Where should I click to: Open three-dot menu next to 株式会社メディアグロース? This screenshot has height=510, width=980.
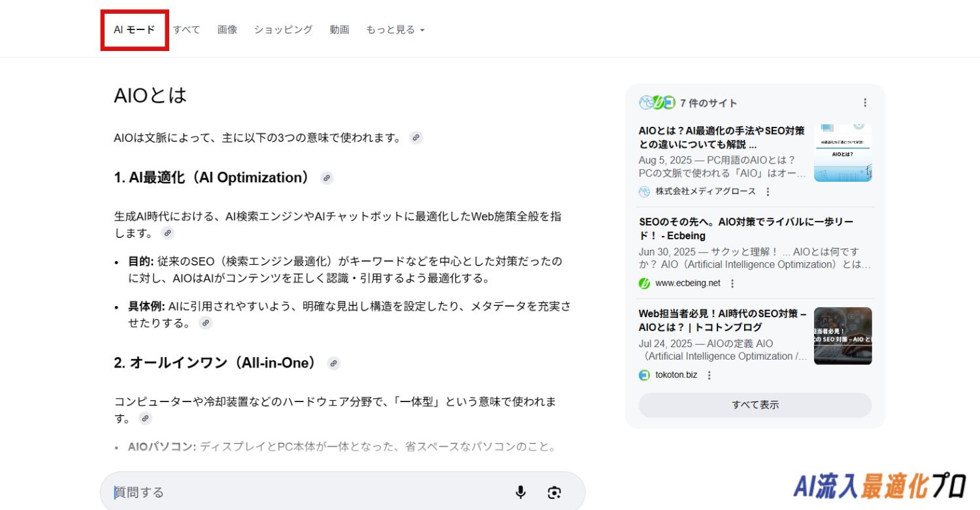768,192
